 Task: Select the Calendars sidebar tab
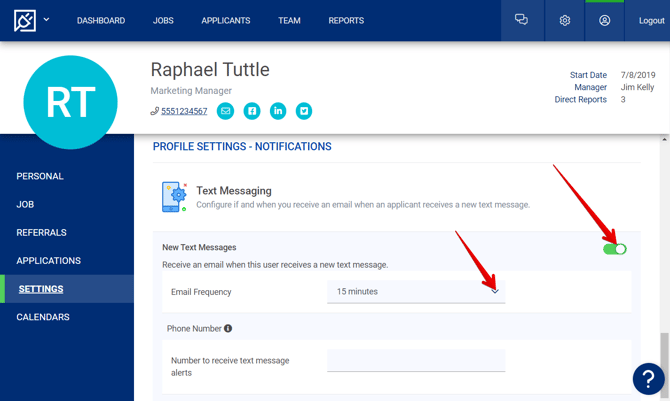click(43, 317)
